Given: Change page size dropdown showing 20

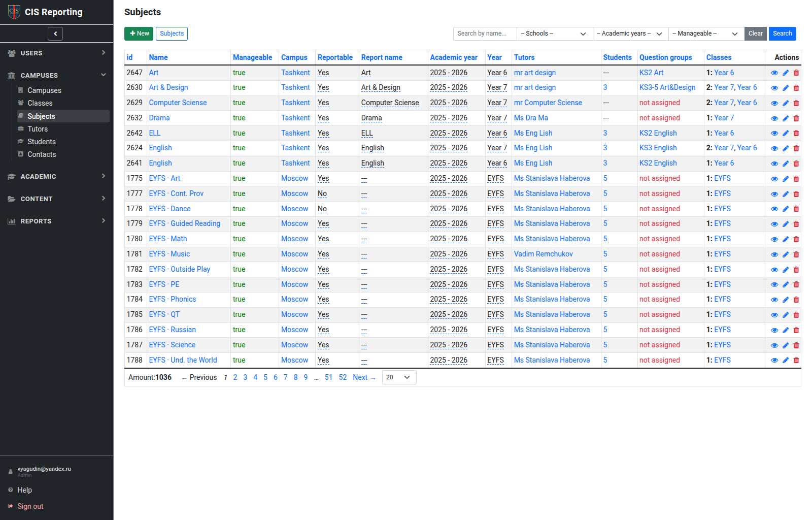Looking at the screenshot, I should click(x=399, y=377).
